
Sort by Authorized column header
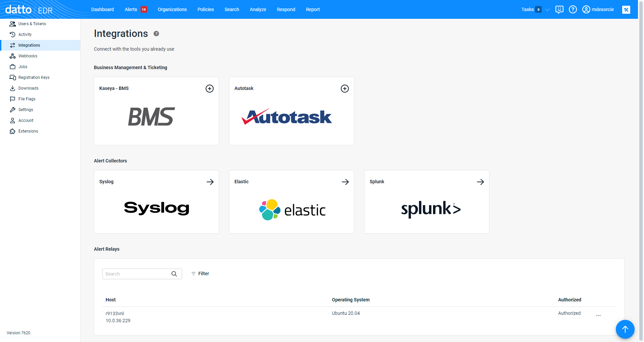coord(570,300)
